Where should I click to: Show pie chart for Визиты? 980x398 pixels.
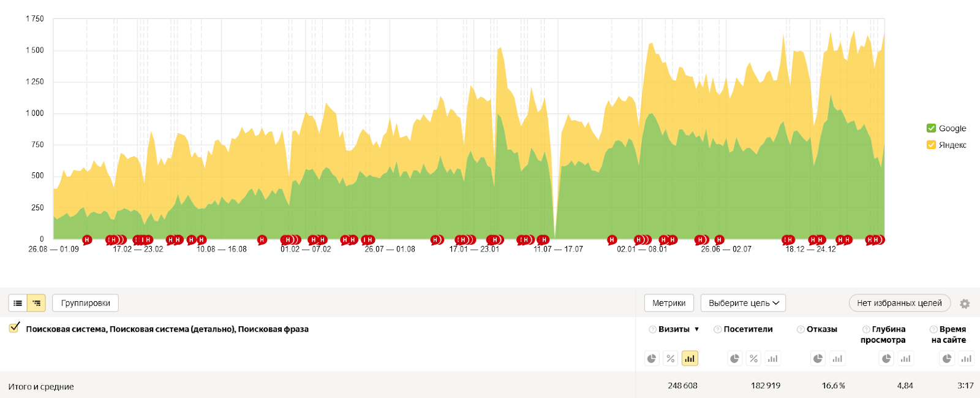click(x=652, y=359)
